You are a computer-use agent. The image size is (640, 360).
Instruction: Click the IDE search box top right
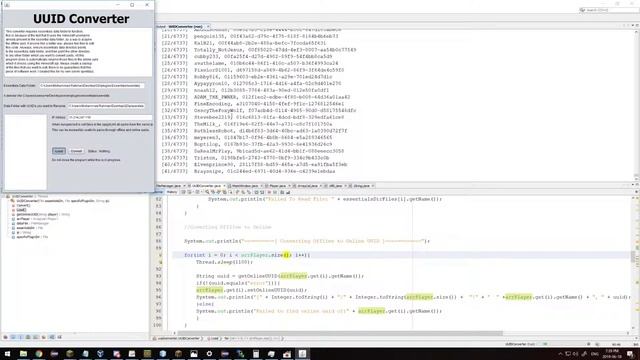pyautogui.click(x=609, y=10)
